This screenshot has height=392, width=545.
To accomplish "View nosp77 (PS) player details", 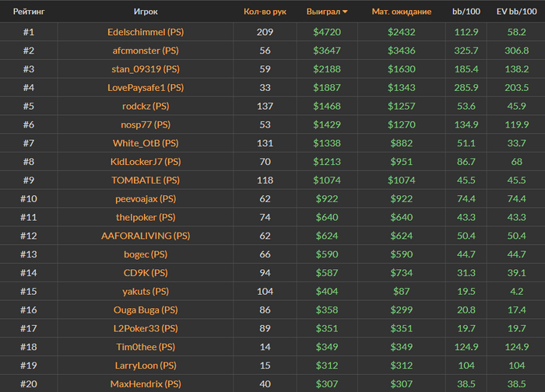I will coord(145,124).
